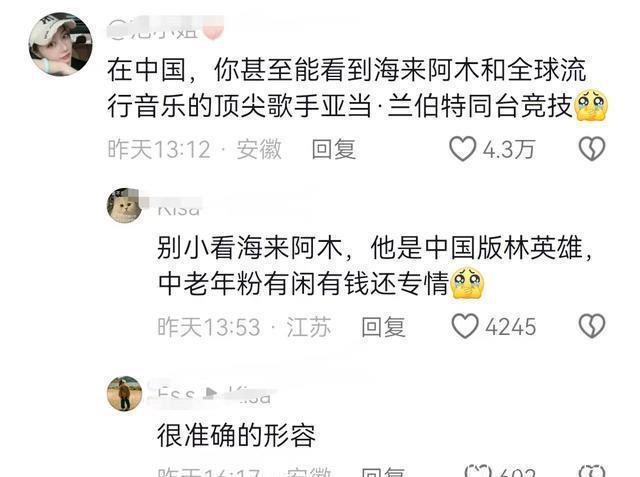Image resolution: width=640 pixels, height=477 pixels.
Task: Reply to the '很准确的形容' comment
Action: [x=383, y=471]
